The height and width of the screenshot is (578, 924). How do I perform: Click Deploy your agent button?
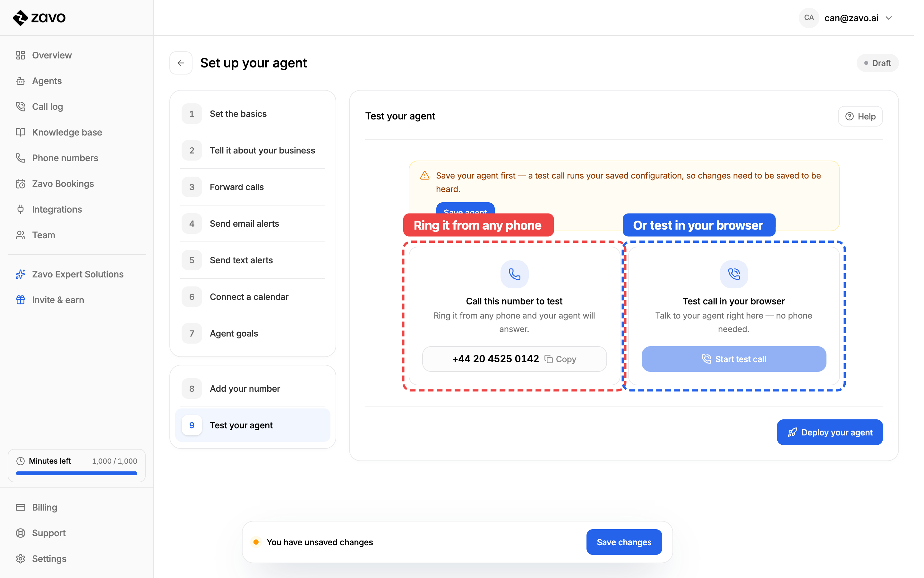click(830, 432)
